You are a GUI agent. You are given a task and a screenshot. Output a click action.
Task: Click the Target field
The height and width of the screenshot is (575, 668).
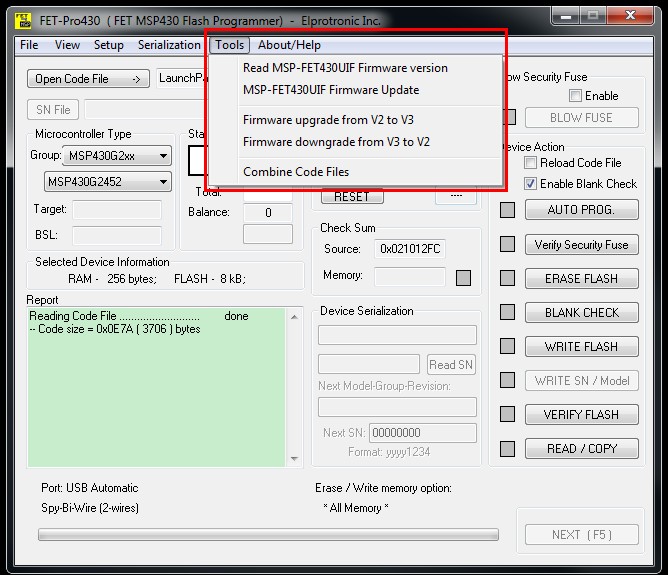pos(117,210)
